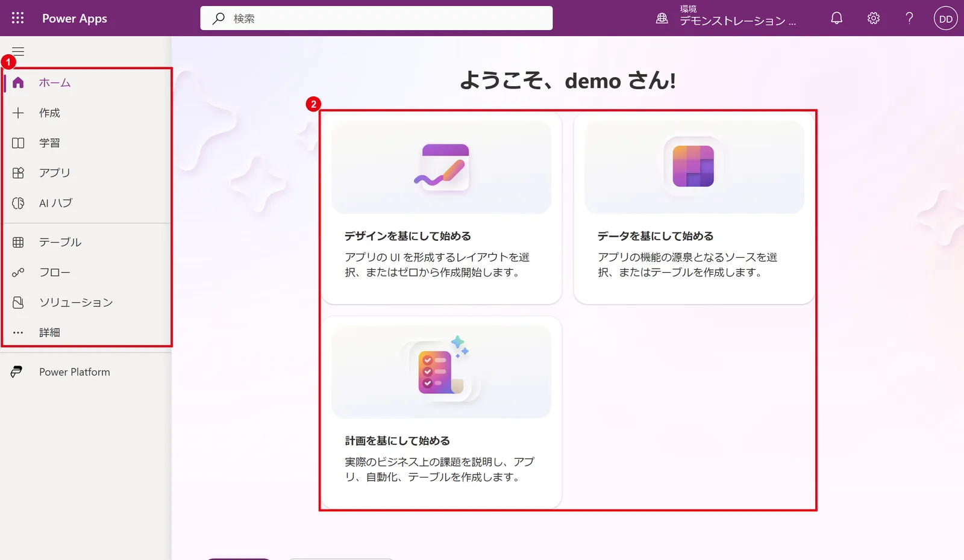Open the settings gear icon
This screenshot has width=964, height=560.
coord(873,18)
